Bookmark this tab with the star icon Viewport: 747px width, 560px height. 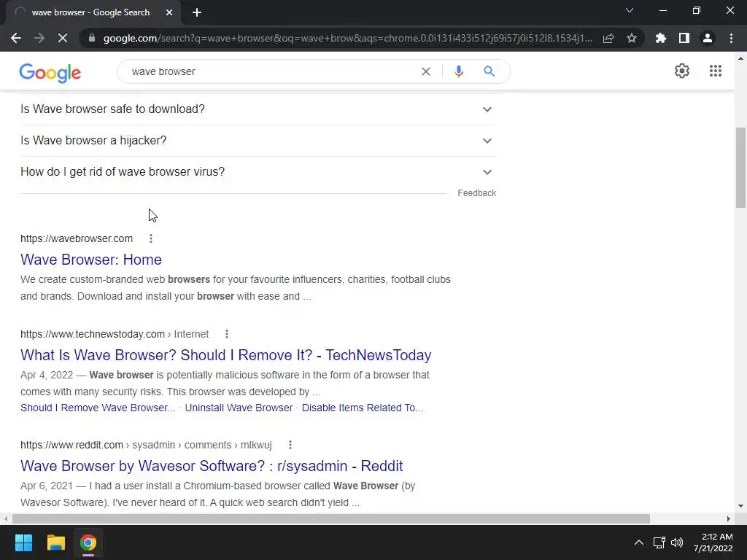[632, 38]
